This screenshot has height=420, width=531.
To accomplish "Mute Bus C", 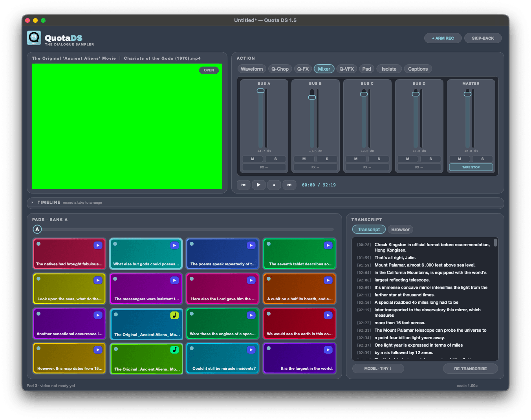I will 356,159.
